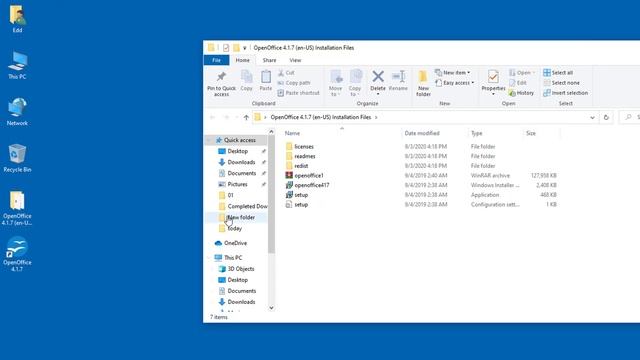Open Pictures in Quick access
The width and height of the screenshot is (640, 360).
237,184
